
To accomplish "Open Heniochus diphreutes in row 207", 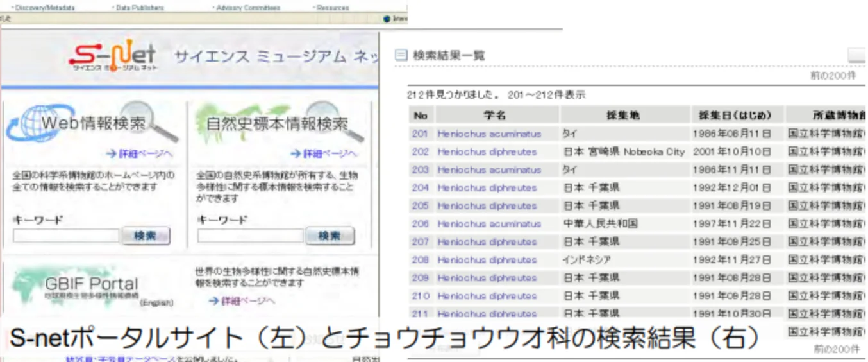I will point(487,242).
